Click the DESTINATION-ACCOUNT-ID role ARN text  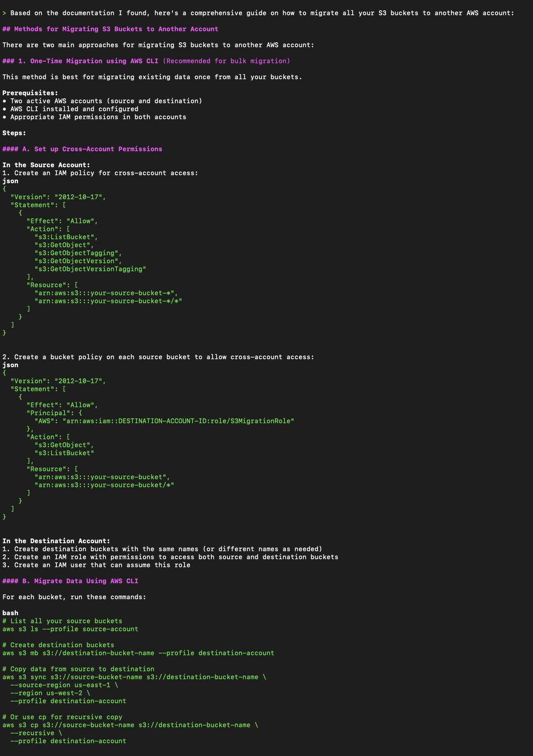pyautogui.click(x=178, y=421)
